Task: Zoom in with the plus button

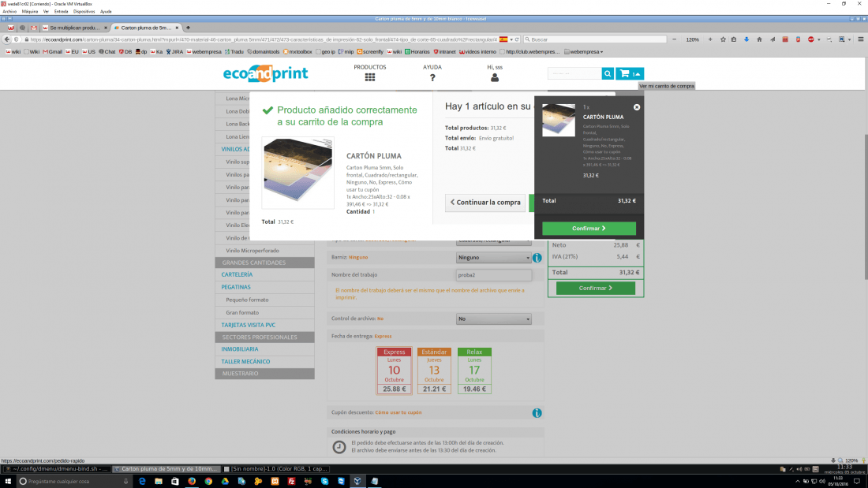Action: coord(710,39)
